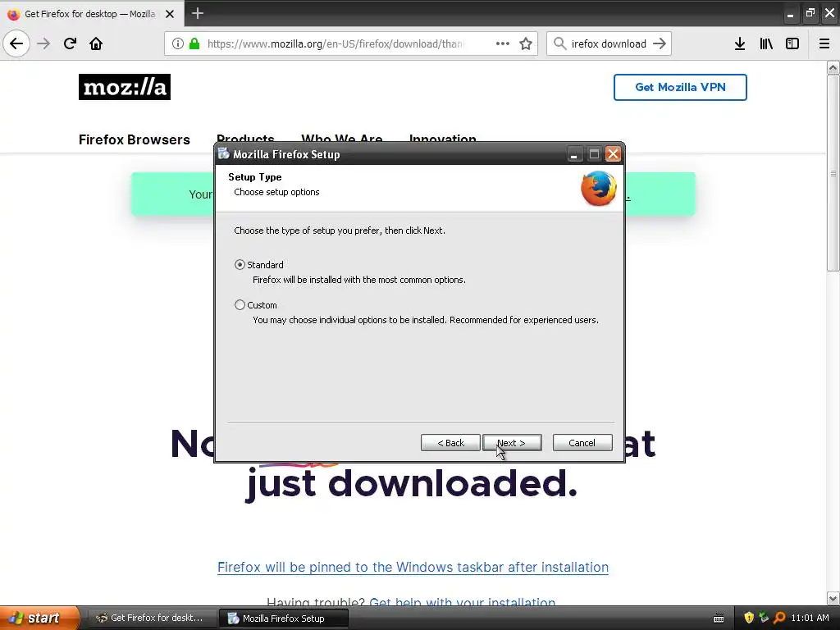Open the Firefox hamburger menu

point(824,43)
